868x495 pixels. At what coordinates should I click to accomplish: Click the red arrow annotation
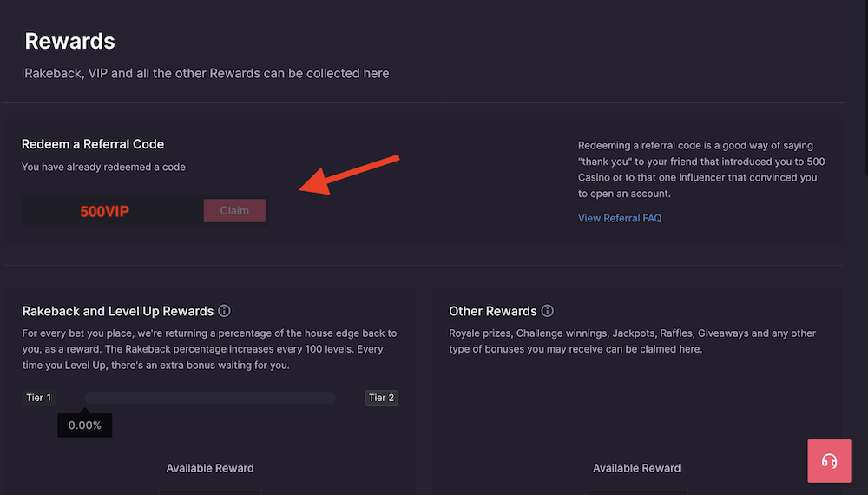[x=349, y=175]
